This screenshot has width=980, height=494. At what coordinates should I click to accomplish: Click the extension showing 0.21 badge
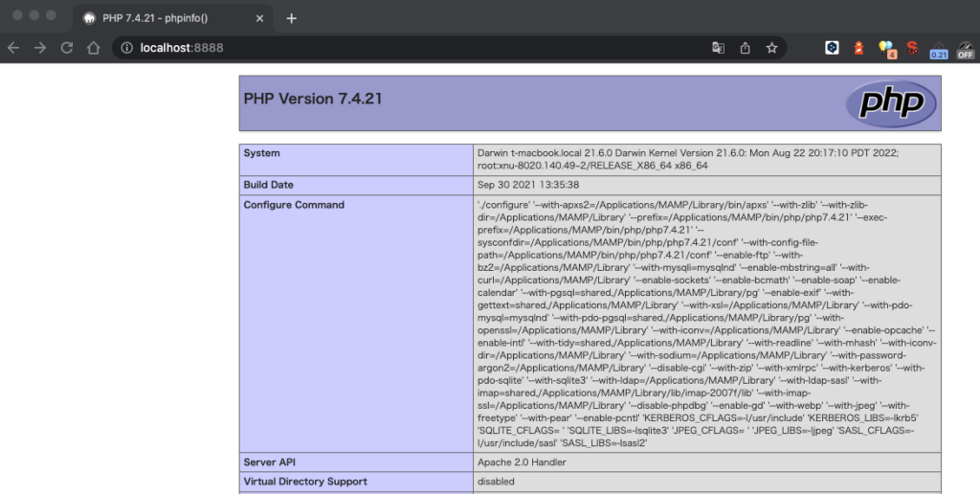tap(939, 49)
